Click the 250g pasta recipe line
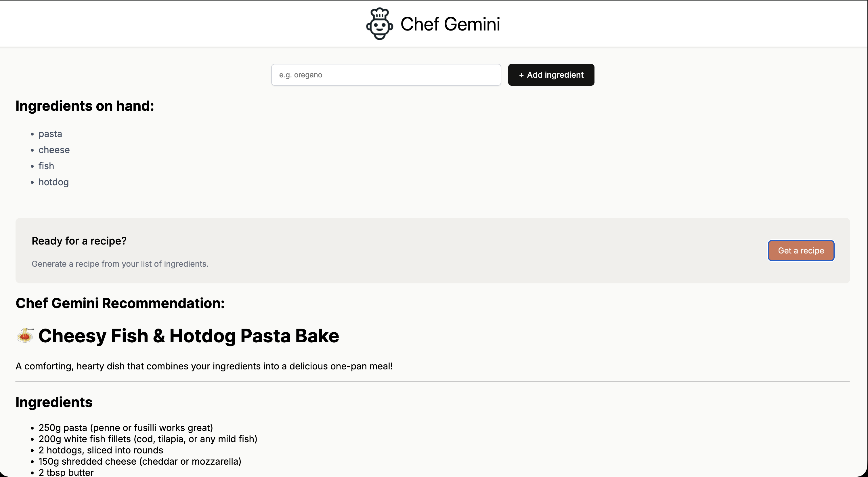This screenshot has height=477, width=868. (126, 428)
